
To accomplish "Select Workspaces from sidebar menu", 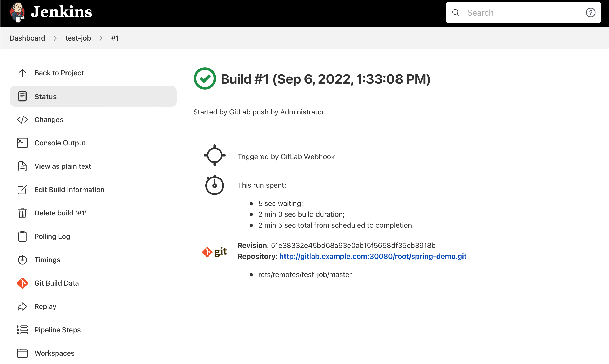I will 54,353.
